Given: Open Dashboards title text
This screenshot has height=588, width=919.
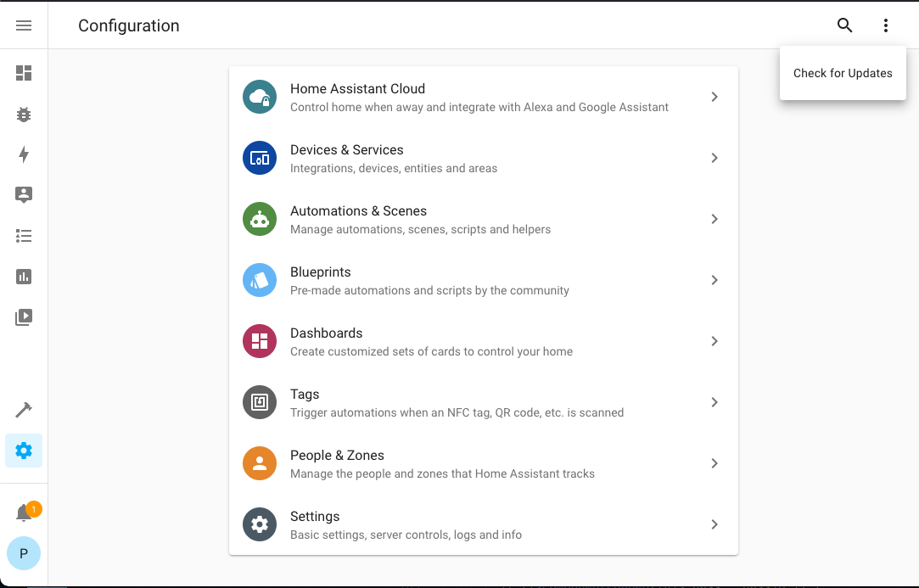Looking at the screenshot, I should point(327,333).
